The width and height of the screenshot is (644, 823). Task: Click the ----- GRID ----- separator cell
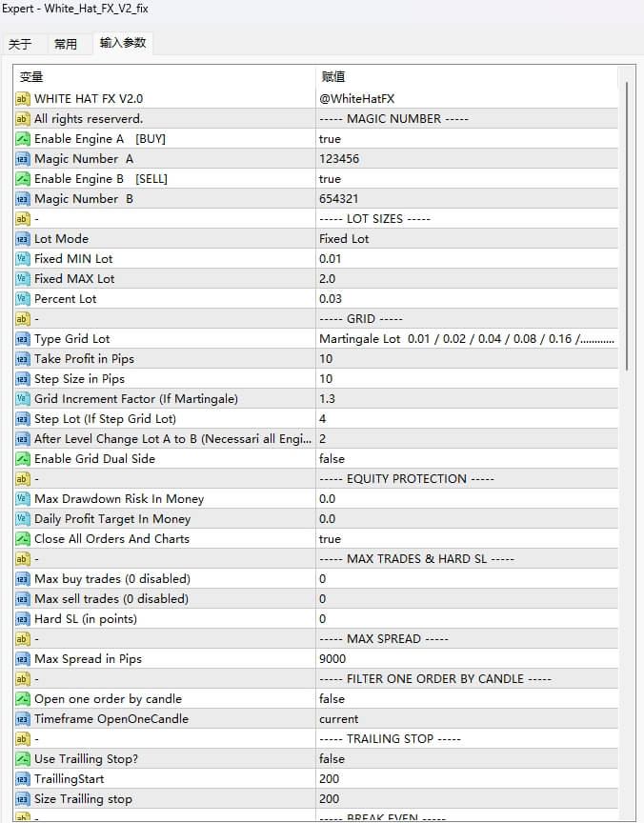point(467,318)
